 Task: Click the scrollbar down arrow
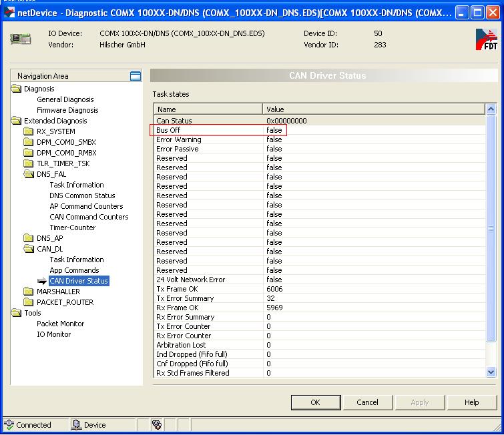point(491,372)
